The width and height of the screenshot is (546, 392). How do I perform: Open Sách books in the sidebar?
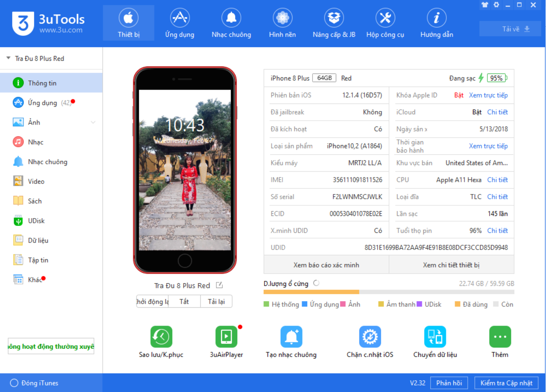click(51, 201)
